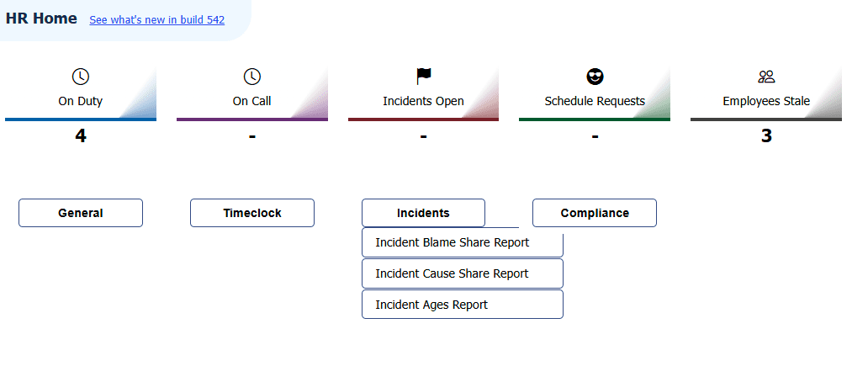Select the Incidents Open tile label
The height and width of the screenshot is (382, 868).
point(423,101)
